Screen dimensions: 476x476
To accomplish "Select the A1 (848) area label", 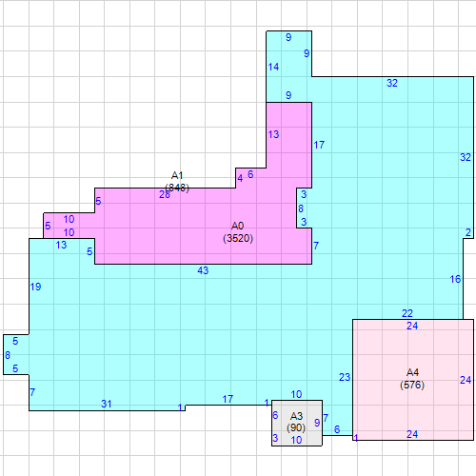I will coord(177,182).
